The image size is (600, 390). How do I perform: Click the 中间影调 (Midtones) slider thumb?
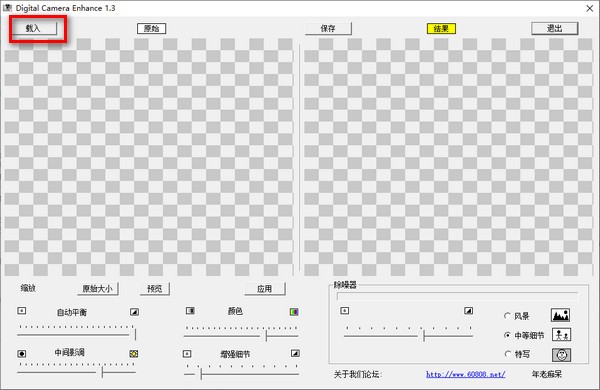click(103, 372)
